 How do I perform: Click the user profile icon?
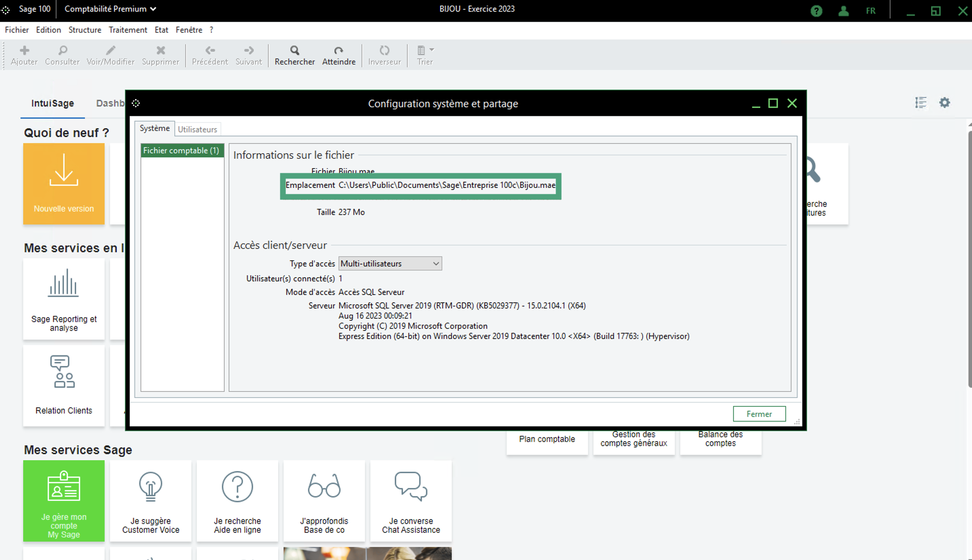click(843, 11)
